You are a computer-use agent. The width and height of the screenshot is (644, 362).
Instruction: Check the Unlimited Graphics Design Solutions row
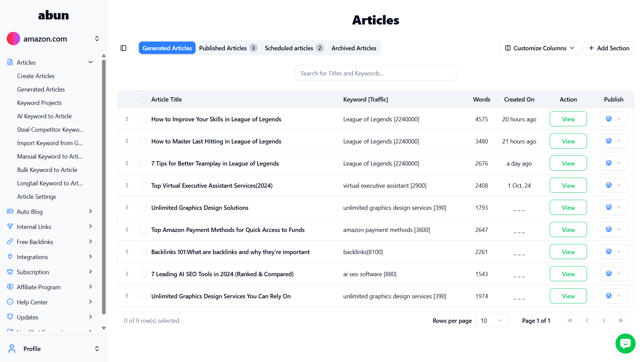click(x=144, y=207)
